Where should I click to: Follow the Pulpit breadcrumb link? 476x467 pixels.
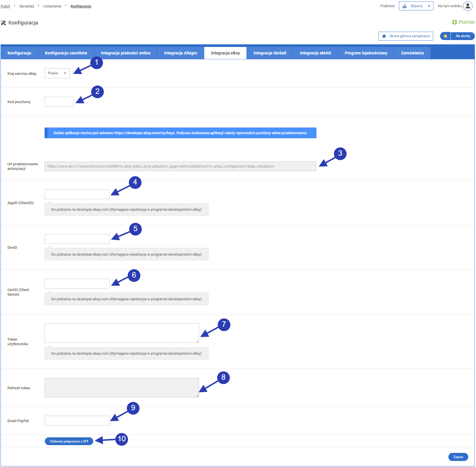(5, 6)
